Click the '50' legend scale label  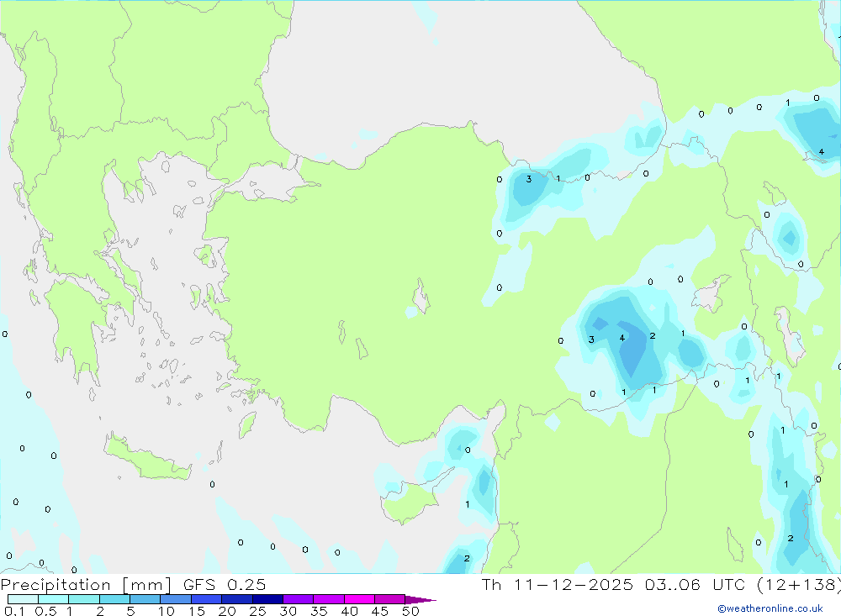[410, 611]
